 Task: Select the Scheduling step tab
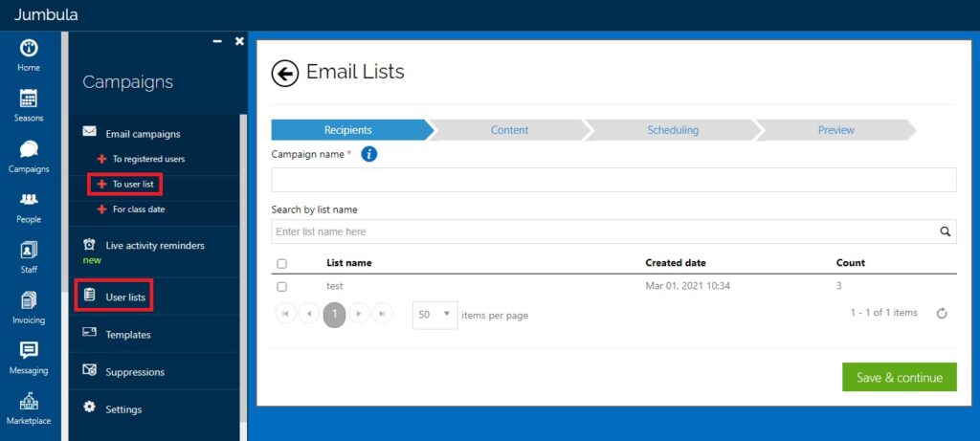pos(673,130)
